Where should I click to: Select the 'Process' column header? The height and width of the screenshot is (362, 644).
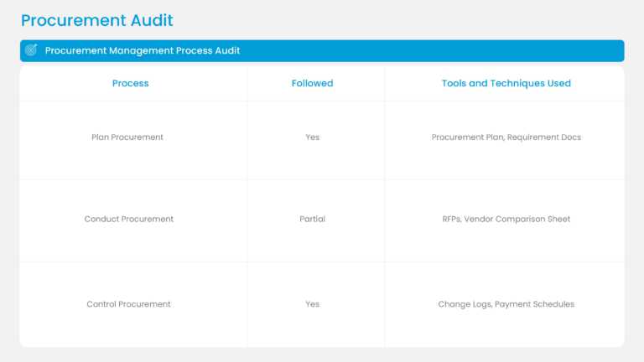[130, 83]
